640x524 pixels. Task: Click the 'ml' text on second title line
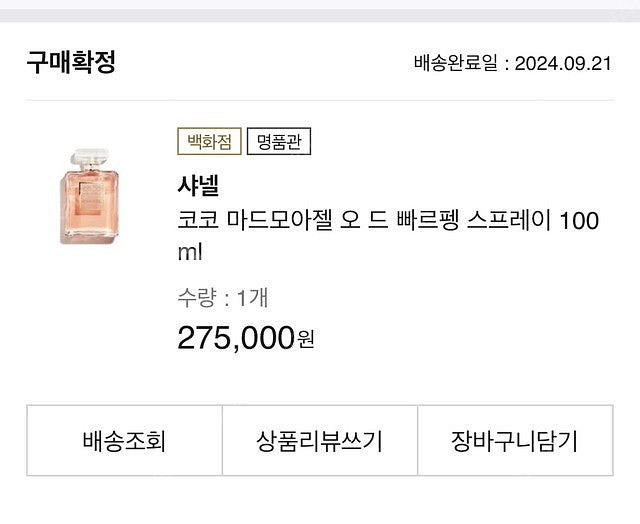(x=190, y=252)
